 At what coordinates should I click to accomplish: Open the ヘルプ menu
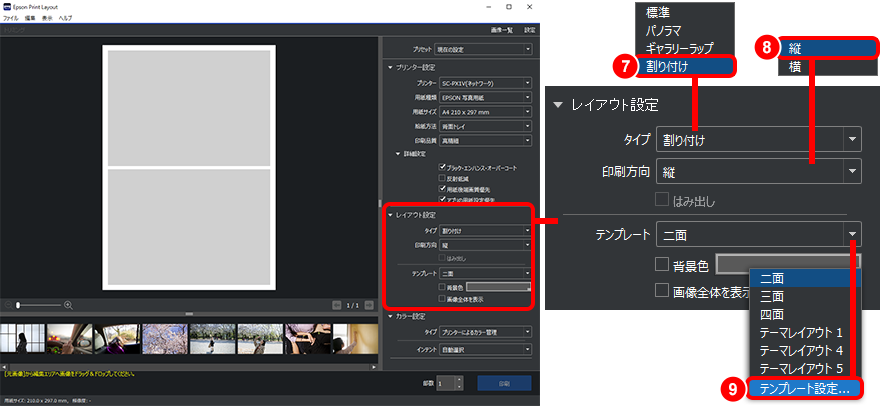(x=65, y=19)
